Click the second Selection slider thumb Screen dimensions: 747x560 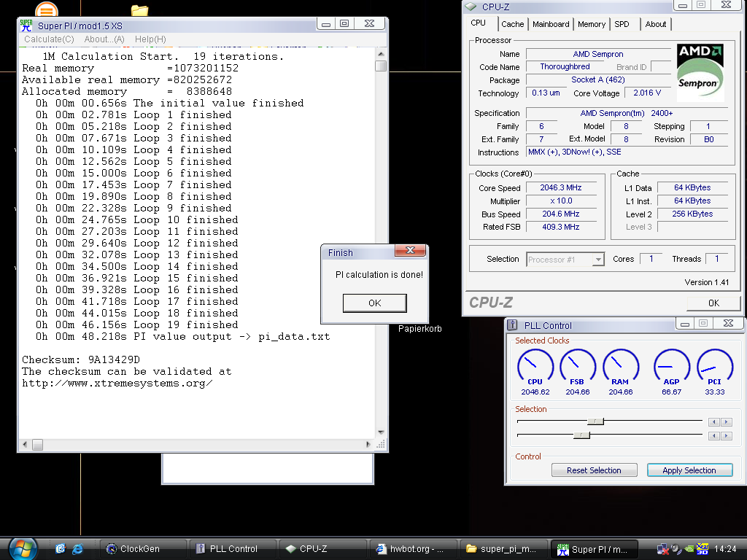[581, 435]
